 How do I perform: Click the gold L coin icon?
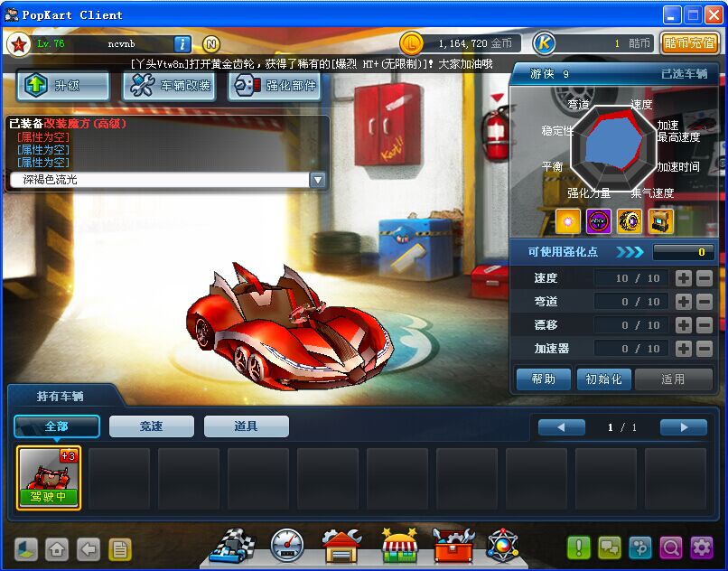point(411,43)
